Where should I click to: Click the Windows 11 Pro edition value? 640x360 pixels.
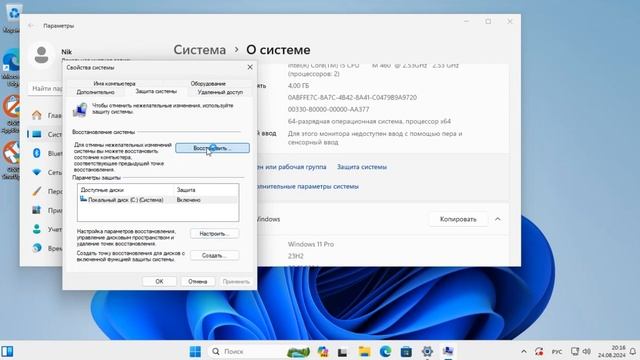(x=311, y=244)
